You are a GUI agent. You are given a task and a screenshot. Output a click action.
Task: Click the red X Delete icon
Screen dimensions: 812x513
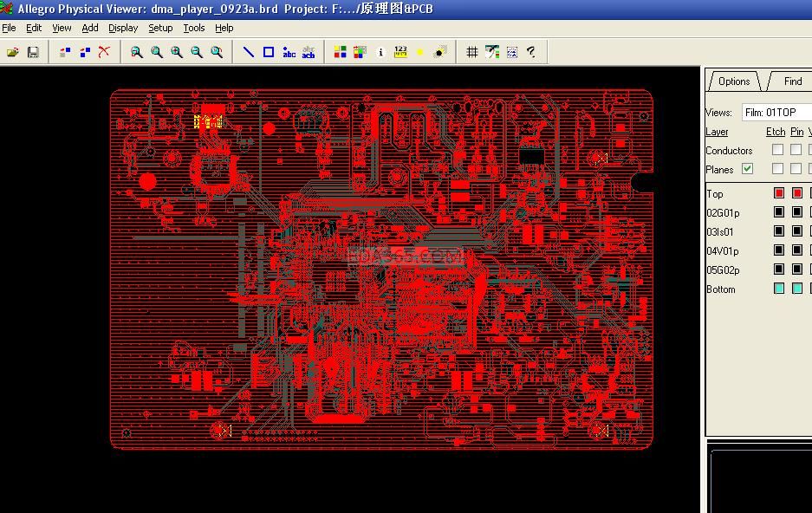(105, 52)
